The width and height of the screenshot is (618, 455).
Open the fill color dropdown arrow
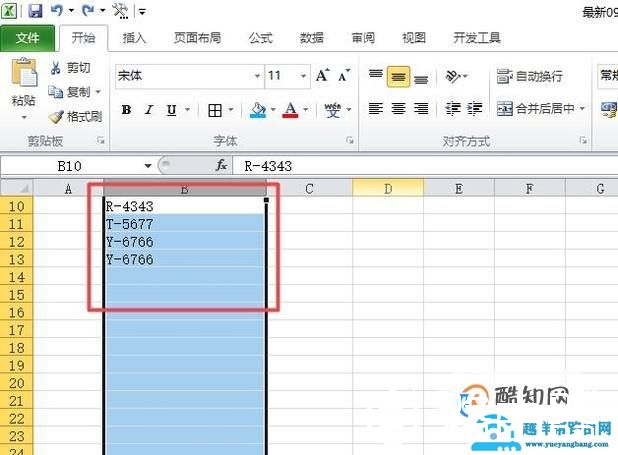pyautogui.click(x=273, y=110)
